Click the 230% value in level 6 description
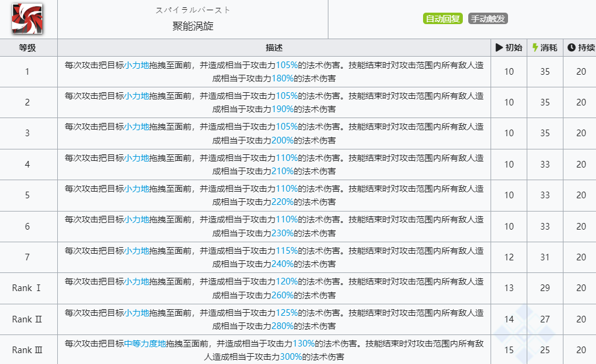 (283, 233)
